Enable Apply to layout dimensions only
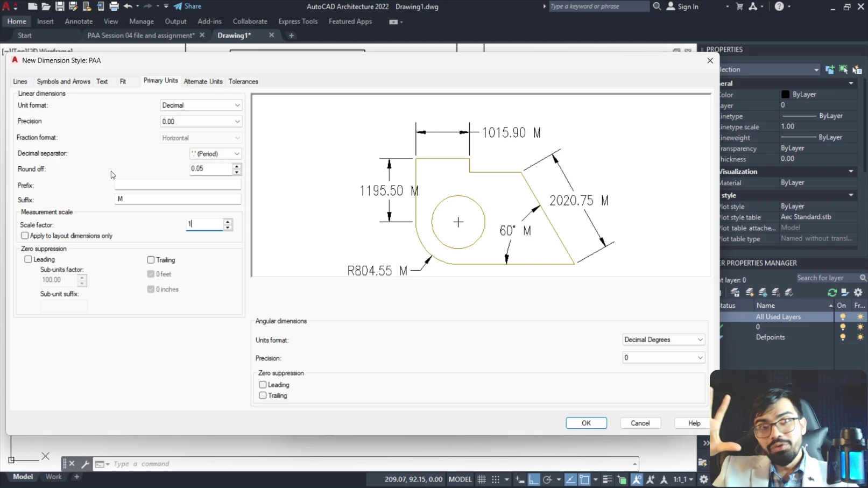868x488 pixels. pos(25,236)
